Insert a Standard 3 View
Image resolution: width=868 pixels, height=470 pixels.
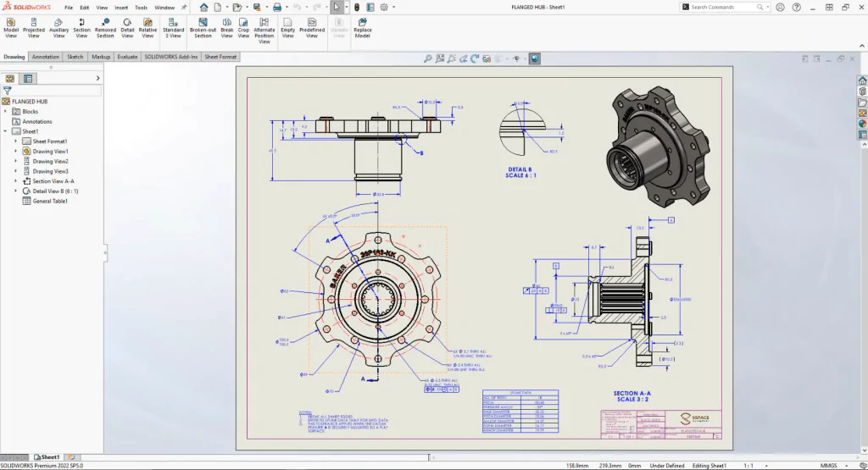click(173, 28)
